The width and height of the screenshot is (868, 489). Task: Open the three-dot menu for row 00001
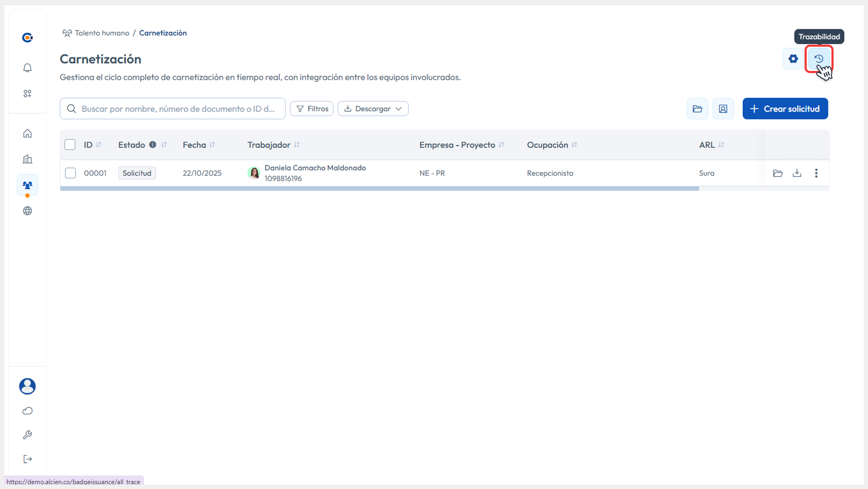pyautogui.click(x=816, y=173)
